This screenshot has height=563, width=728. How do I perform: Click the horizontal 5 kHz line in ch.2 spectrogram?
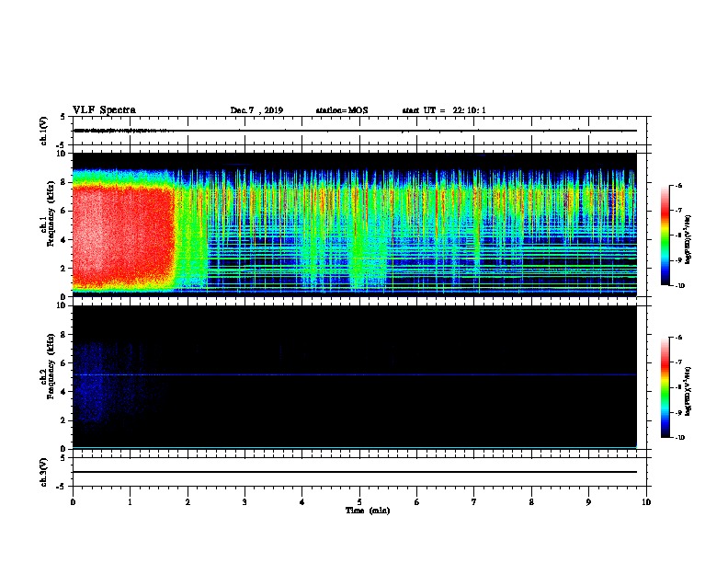point(355,374)
